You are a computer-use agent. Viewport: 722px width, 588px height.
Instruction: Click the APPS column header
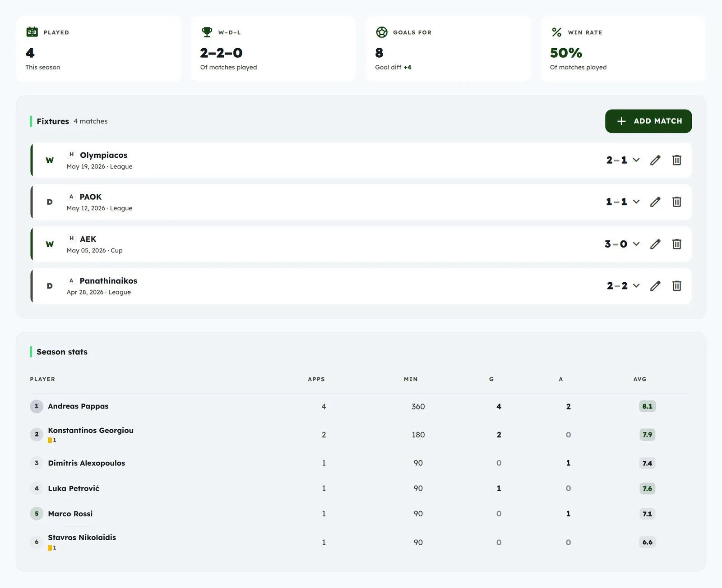[316, 379]
